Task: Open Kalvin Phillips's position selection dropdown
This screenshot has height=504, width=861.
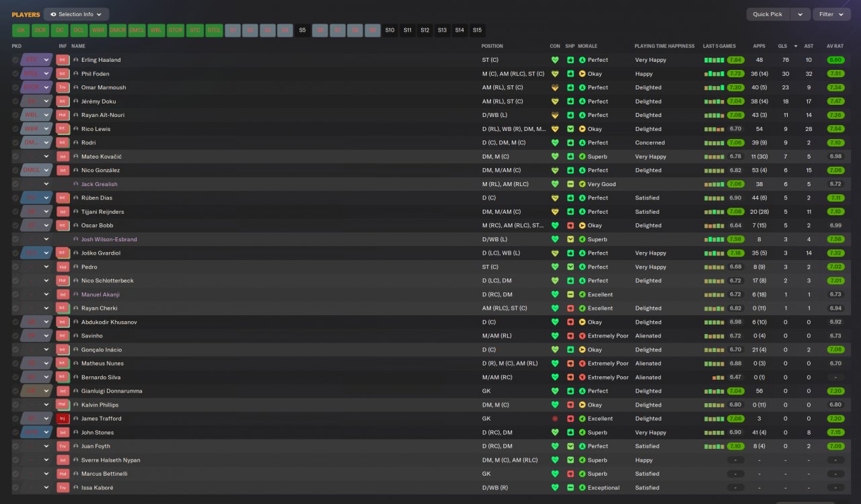Action: (x=36, y=405)
